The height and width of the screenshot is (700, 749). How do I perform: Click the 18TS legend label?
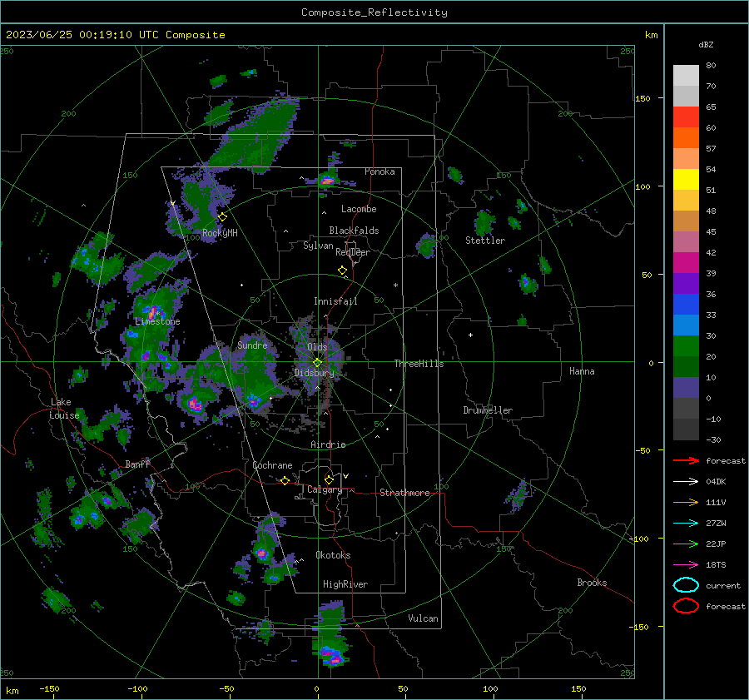point(716,565)
